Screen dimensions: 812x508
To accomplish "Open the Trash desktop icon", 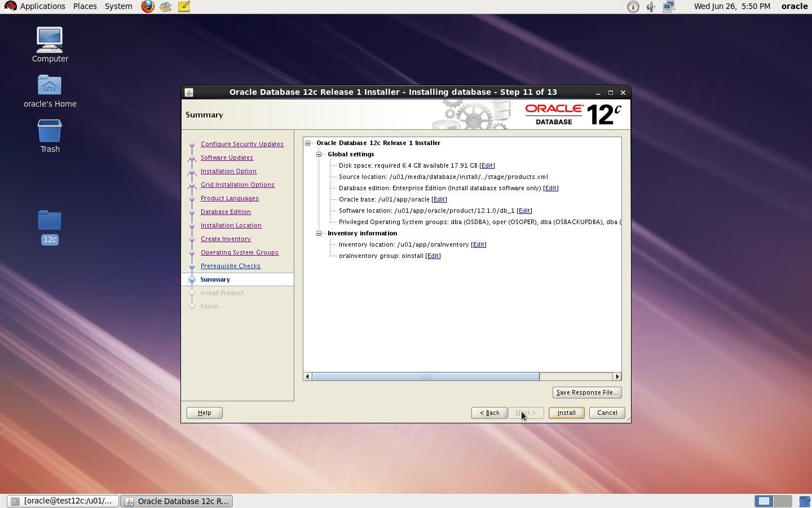I will coord(50,137).
